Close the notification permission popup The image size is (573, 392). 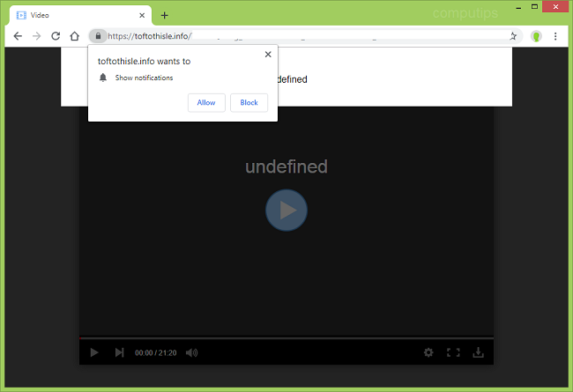click(268, 55)
